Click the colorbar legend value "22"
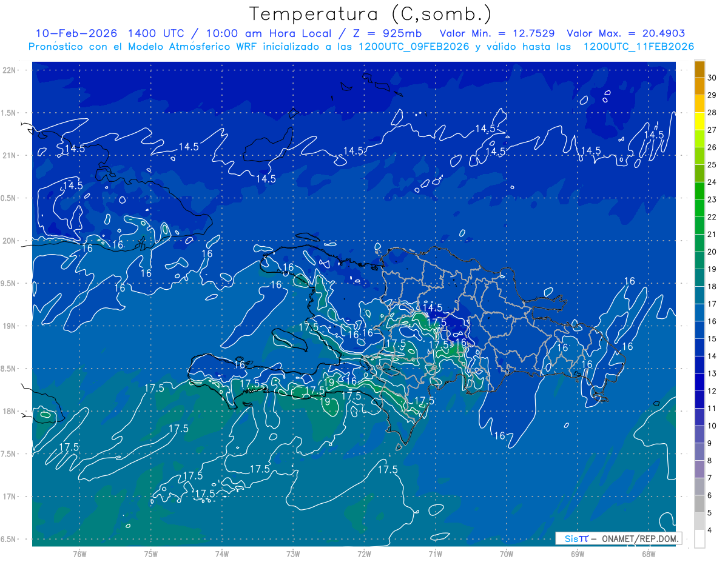Viewport: 728px width, 562px height. [x=712, y=217]
